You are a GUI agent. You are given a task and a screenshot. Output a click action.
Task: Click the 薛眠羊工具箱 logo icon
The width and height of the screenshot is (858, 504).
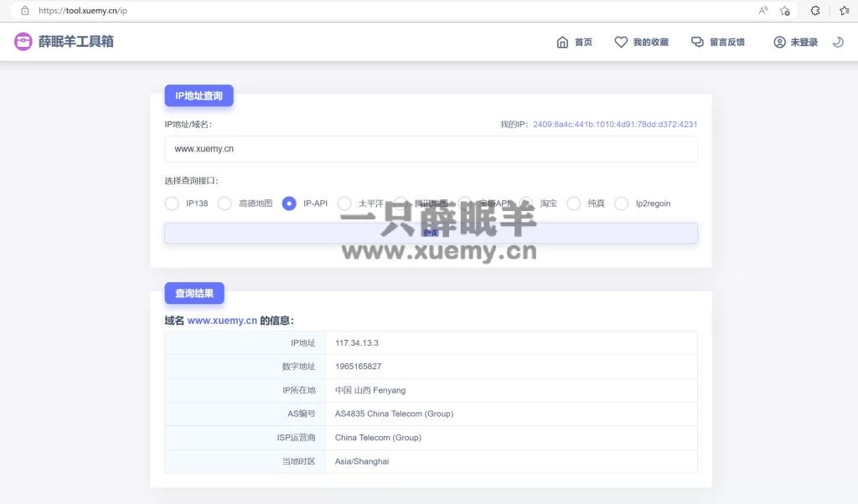point(23,42)
